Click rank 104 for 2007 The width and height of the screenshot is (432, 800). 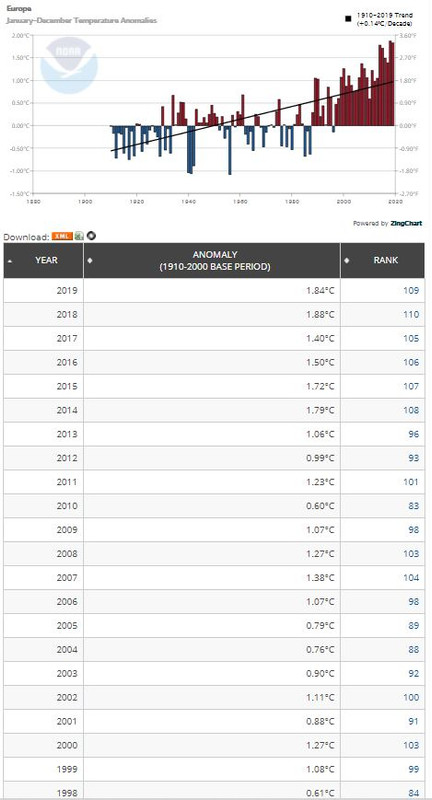pos(411,578)
